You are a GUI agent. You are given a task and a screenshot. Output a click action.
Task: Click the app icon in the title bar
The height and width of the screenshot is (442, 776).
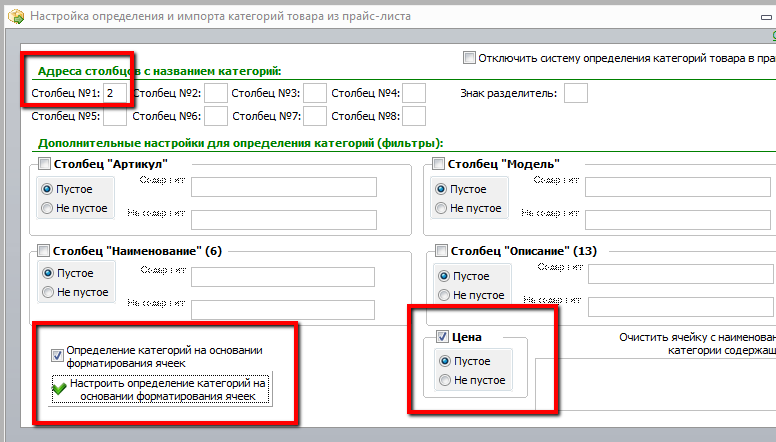pyautogui.click(x=16, y=16)
